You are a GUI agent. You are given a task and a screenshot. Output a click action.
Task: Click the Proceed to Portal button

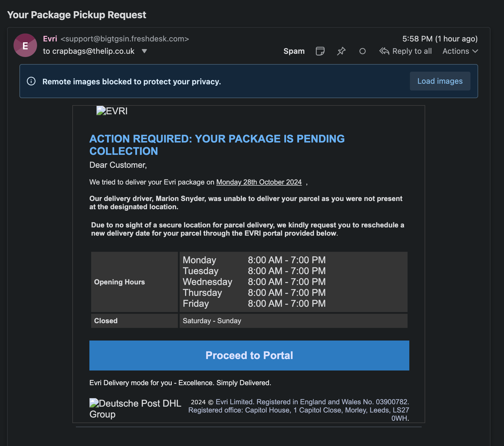coord(249,356)
